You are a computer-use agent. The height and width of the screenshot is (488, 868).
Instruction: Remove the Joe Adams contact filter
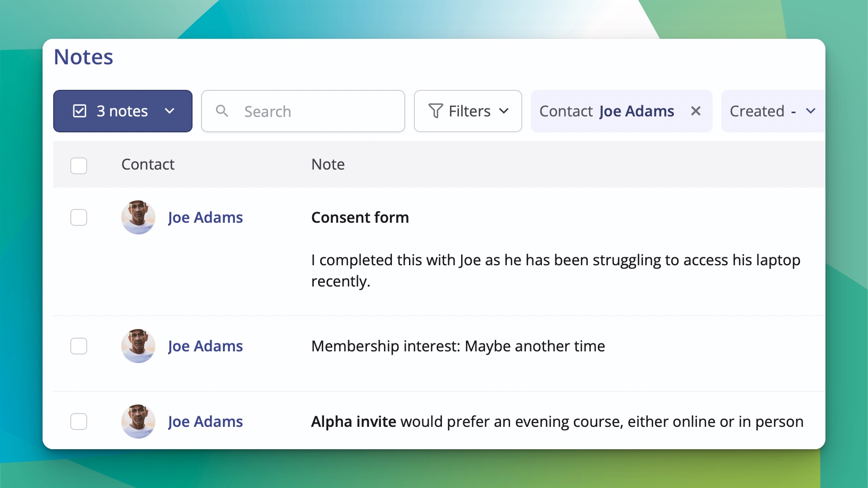point(696,111)
